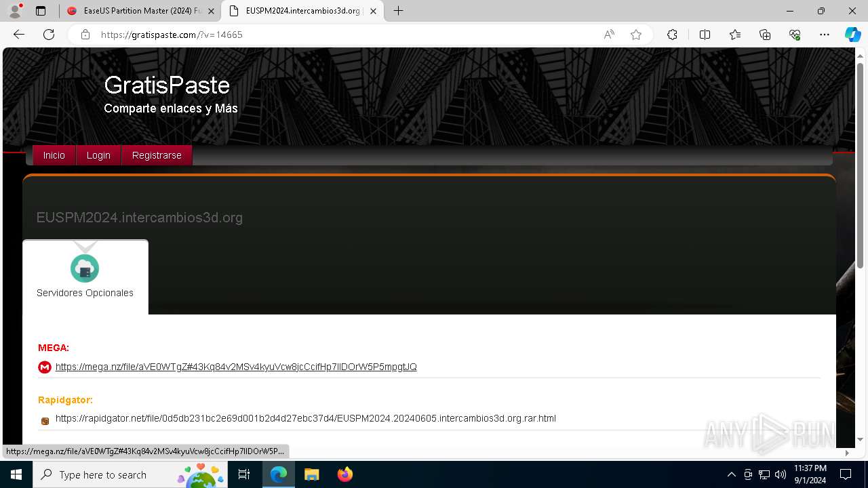
Task: Click the scroll down arrow
Action: pyautogui.click(x=861, y=439)
